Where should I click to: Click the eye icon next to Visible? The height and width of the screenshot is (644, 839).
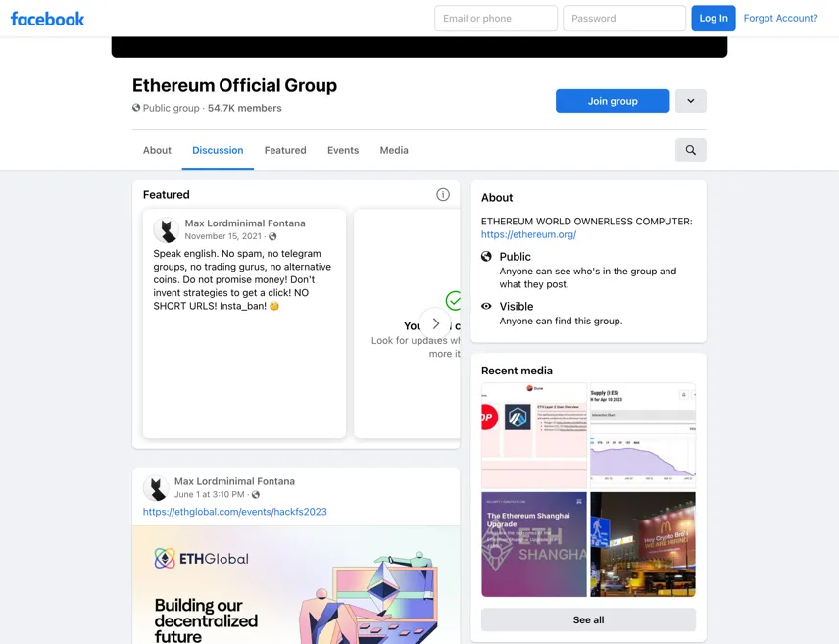pyautogui.click(x=486, y=306)
